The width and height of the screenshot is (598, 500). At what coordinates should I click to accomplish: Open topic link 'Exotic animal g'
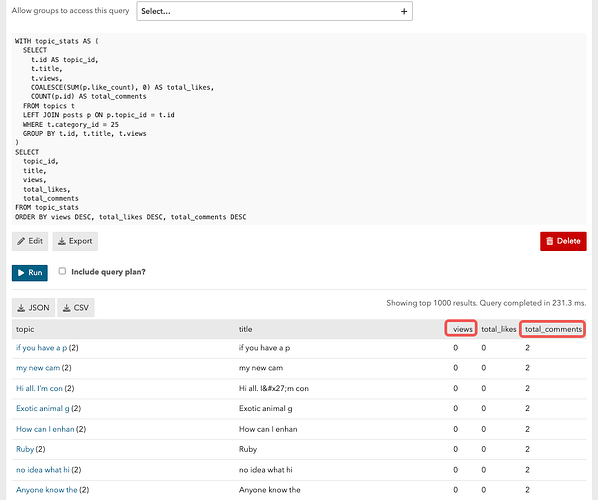point(43,408)
